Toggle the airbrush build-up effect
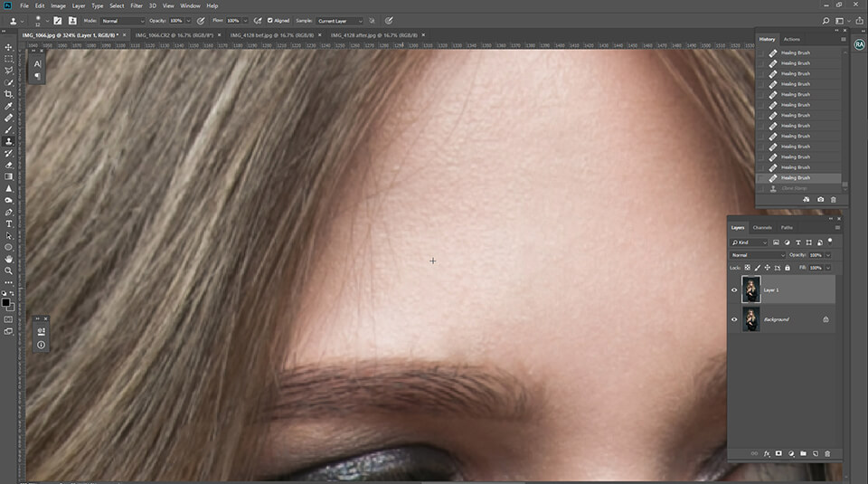The width and height of the screenshot is (868, 484). tap(258, 21)
